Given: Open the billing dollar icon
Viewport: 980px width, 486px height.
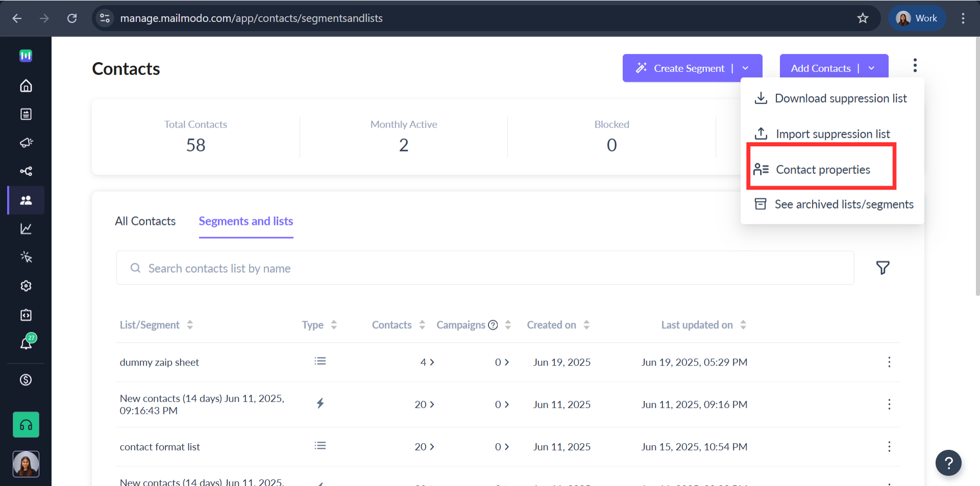Looking at the screenshot, I should (x=26, y=380).
